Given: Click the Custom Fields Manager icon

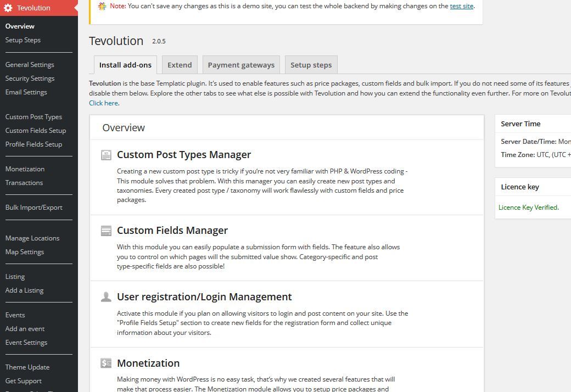Looking at the screenshot, I should point(106,231).
